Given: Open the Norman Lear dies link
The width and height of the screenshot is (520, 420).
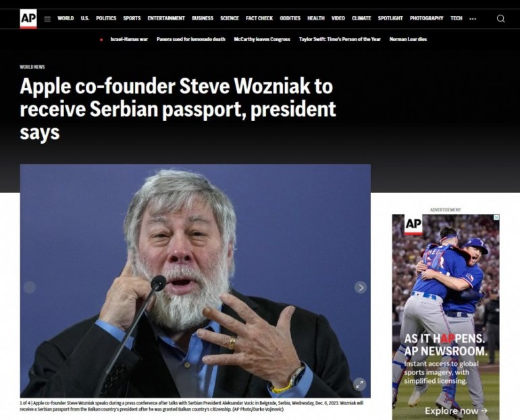Looking at the screenshot, I should tap(409, 39).
